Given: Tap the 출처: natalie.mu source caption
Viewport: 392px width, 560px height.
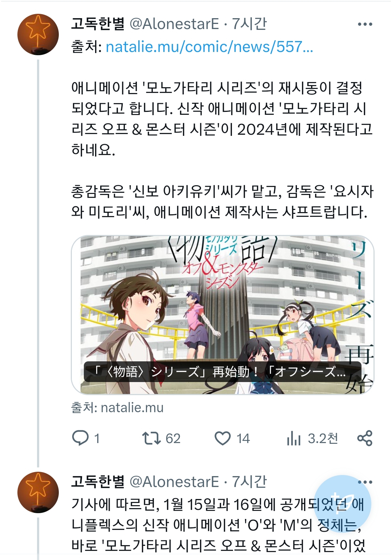Looking at the screenshot, I should (x=117, y=407).
